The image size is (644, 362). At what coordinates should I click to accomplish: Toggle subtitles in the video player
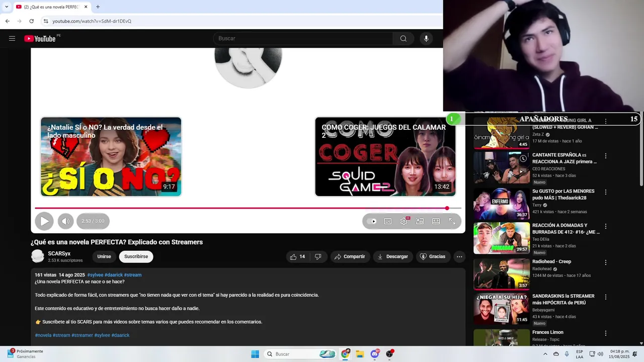pyautogui.click(x=388, y=221)
